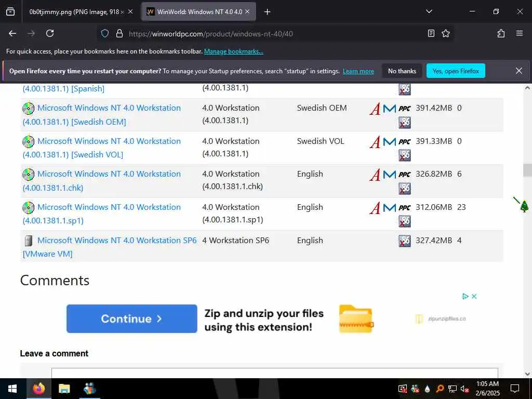Click the MIPS icon in Swedish VOL row

pyautogui.click(x=390, y=142)
